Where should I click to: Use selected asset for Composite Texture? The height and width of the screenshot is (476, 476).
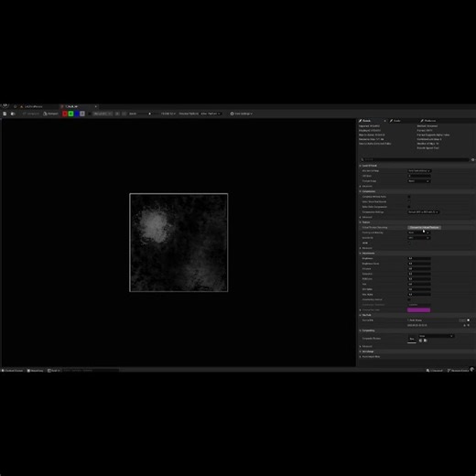420,341
